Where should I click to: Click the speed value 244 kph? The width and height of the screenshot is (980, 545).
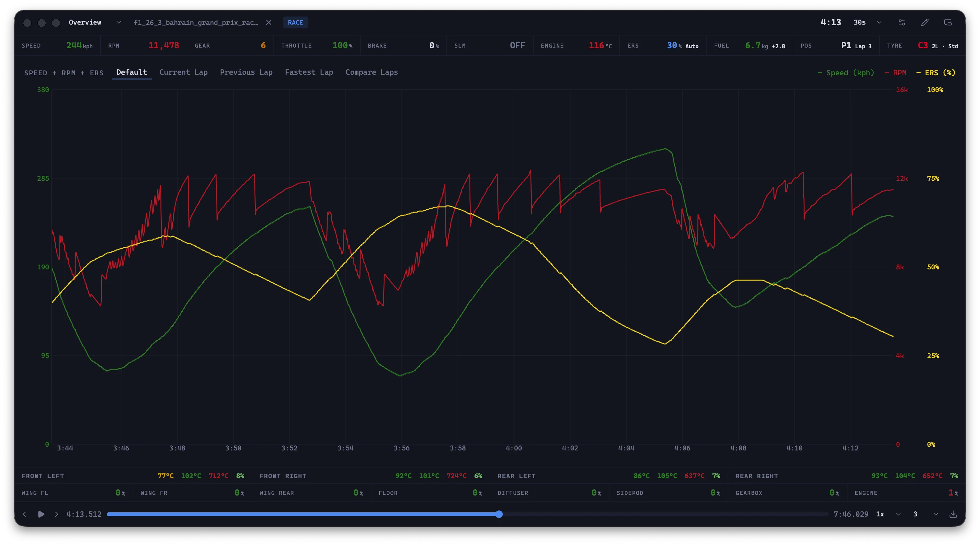[80, 46]
